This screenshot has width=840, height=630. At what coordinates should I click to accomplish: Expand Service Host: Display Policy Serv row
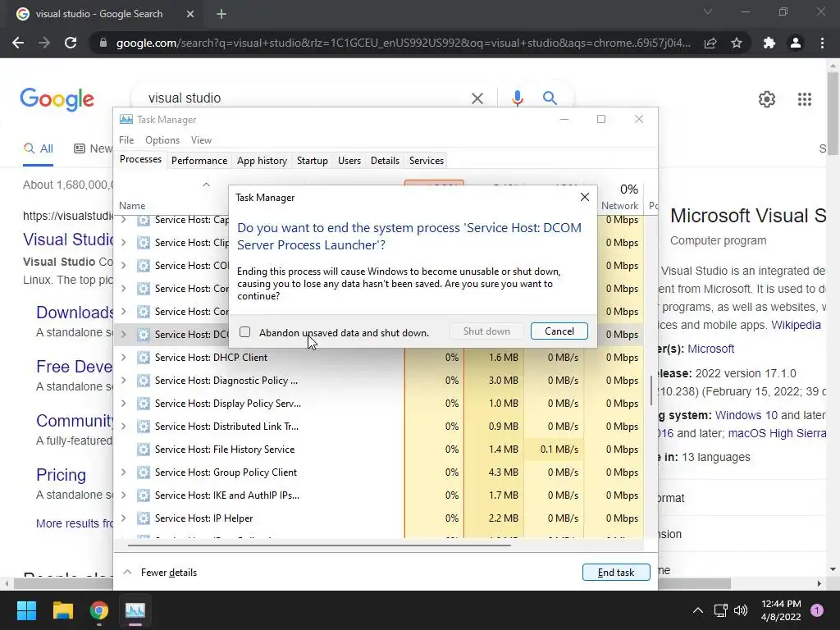pyautogui.click(x=124, y=404)
